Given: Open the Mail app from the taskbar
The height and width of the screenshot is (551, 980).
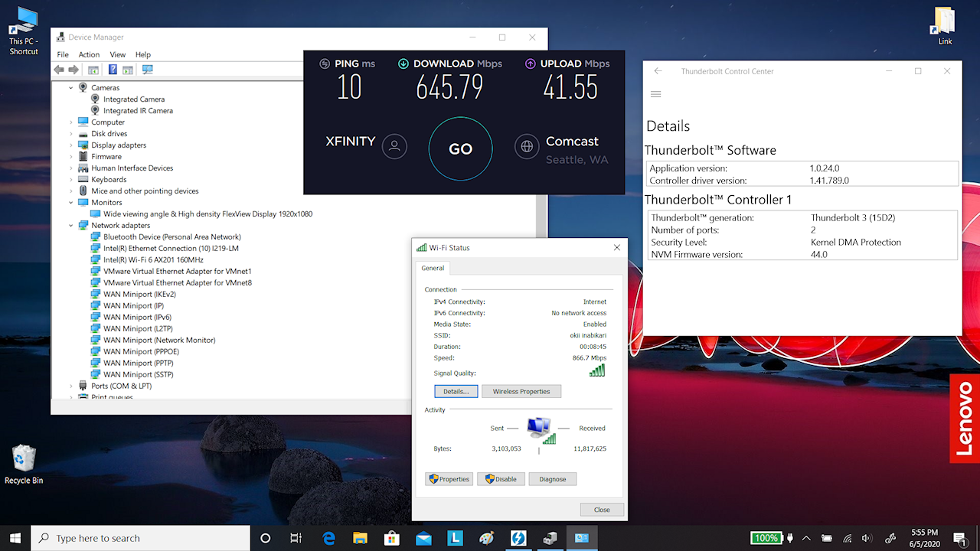Looking at the screenshot, I should [423, 538].
